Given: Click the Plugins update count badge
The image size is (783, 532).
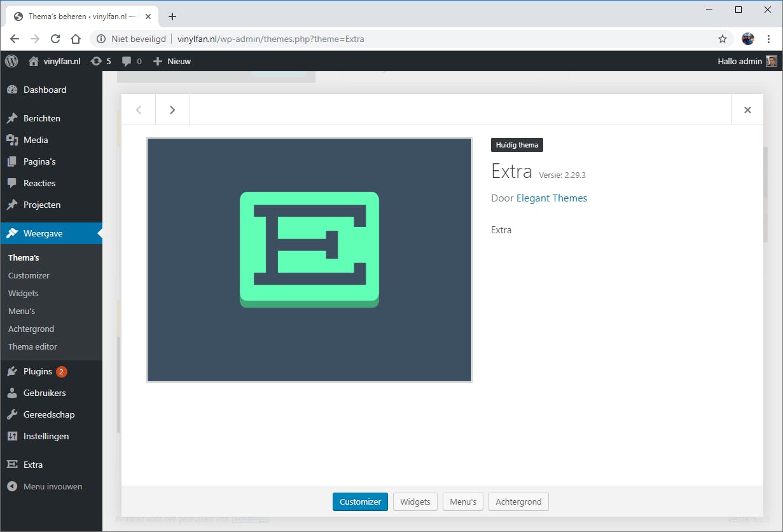Looking at the screenshot, I should [61, 372].
